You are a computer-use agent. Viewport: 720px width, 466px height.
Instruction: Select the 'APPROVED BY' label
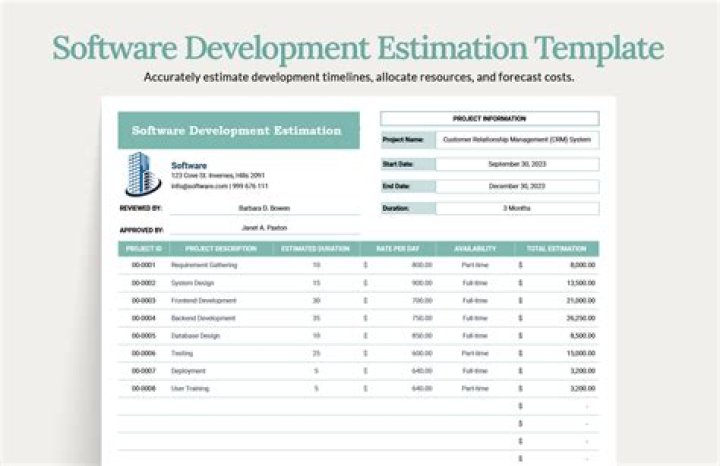click(x=141, y=230)
